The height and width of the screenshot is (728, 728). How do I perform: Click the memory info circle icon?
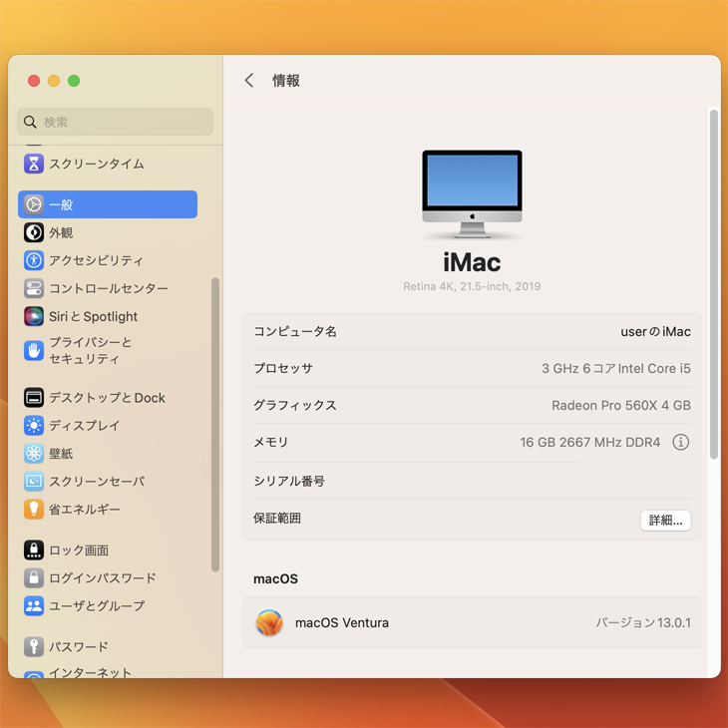[681, 442]
